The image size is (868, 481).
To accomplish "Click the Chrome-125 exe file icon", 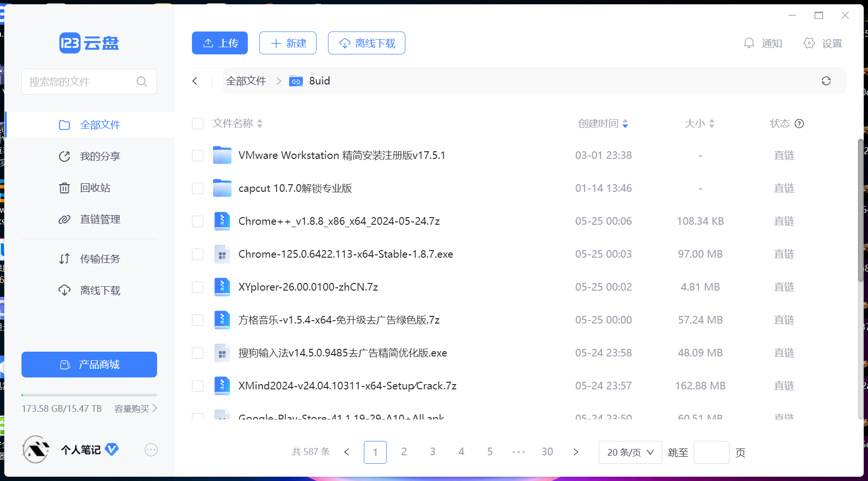I will coord(222,254).
